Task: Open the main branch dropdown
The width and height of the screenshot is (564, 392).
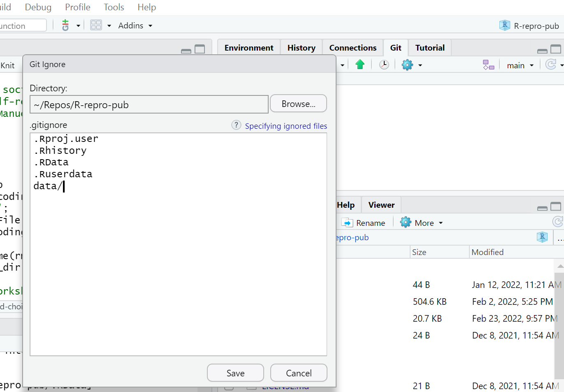Action: click(x=520, y=65)
